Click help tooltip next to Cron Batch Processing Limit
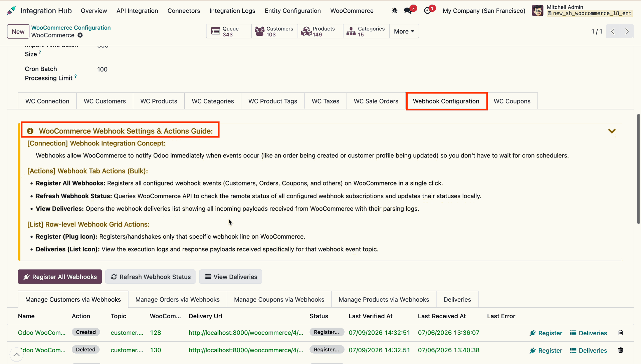The width and height of the screenshot is (641, 364). [75, 76]
